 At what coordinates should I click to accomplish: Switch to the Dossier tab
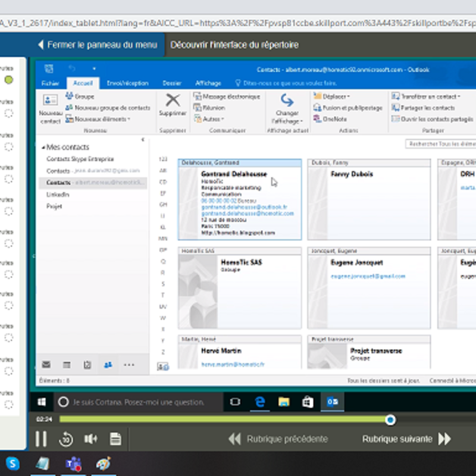tap(172, 83)
